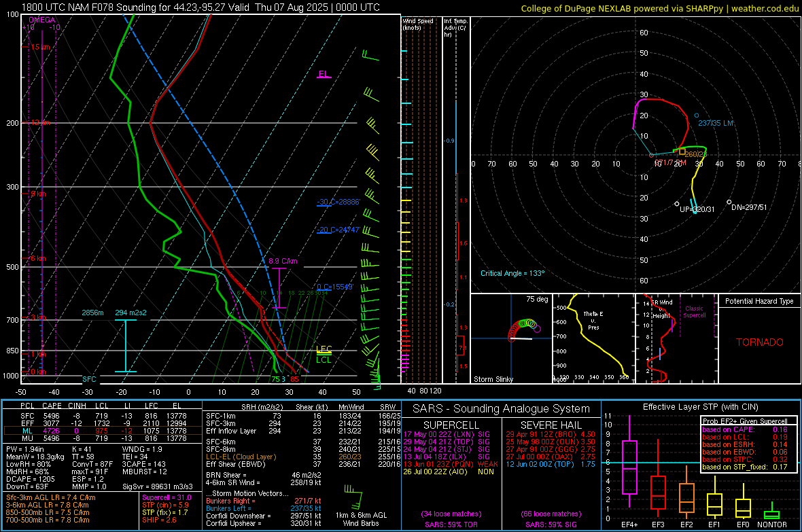Screen dimensions: 802x532
Task: Click the 'weather.cod.edu' credit text
Action: (765, 9)
